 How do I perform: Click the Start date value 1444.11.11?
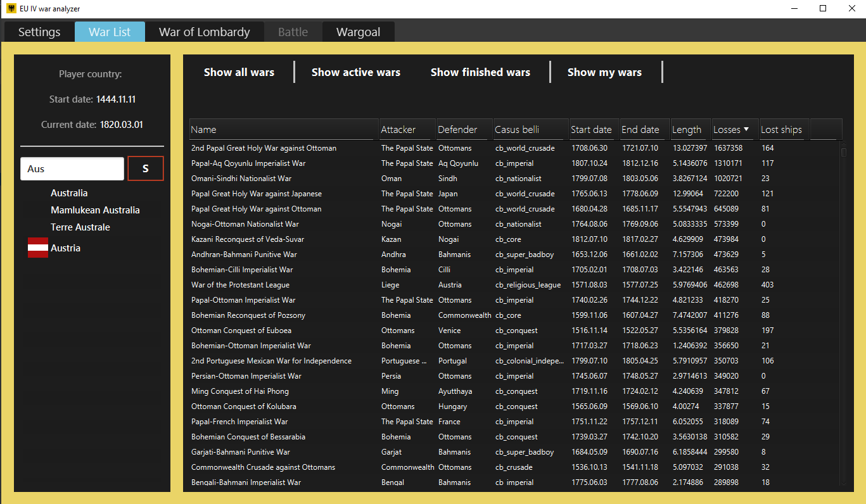(x=116, y=99)
